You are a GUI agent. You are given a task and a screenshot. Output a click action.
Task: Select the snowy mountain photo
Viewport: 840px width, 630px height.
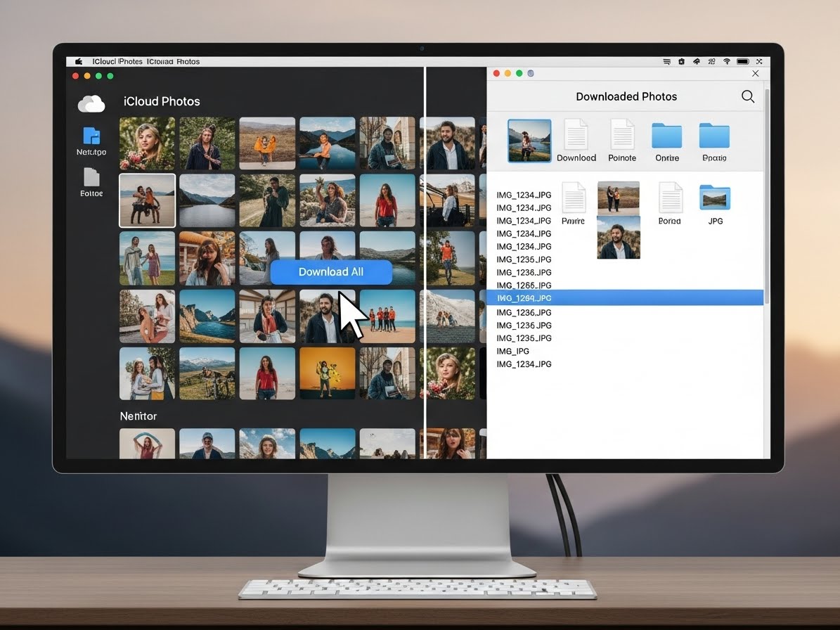[x=447, y=316]
